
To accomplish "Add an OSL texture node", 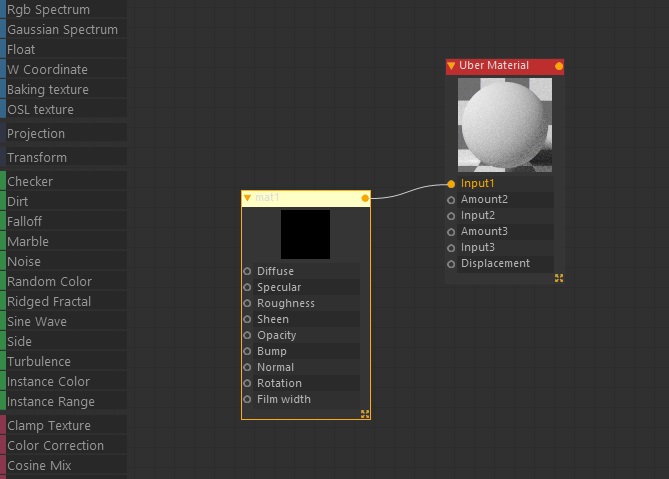I will click(64, 110).
